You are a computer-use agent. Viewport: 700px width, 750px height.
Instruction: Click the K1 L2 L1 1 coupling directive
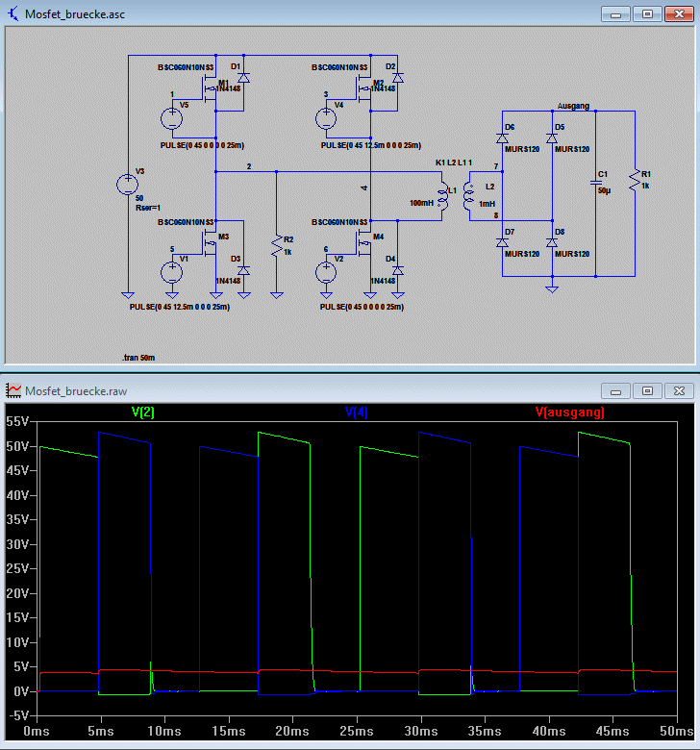pyautogui.click(x=454, y=162)
